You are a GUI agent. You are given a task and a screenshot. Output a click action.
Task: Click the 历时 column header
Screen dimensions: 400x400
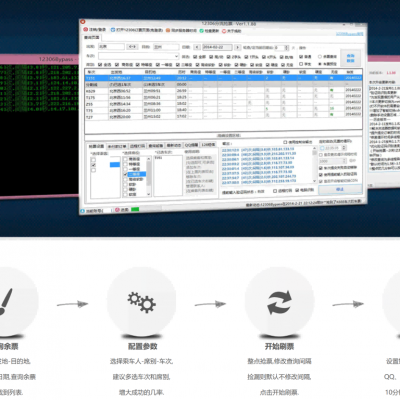[x=182, y=72]
